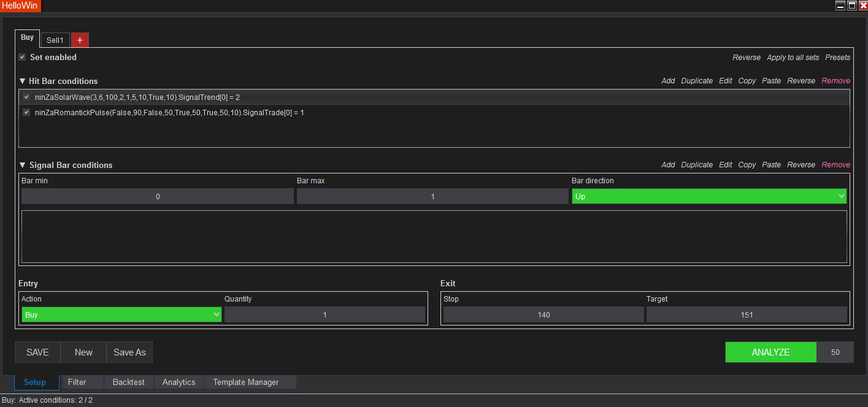Screen dimensions: 868x407
Task: Click the Stop value field
Action: 543,314
